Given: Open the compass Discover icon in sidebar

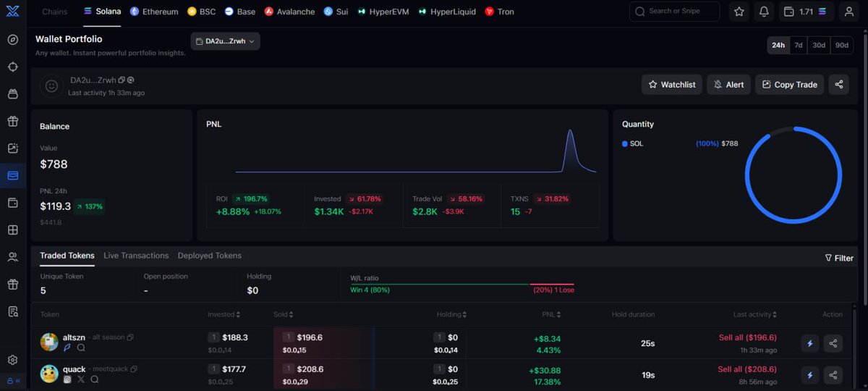Looking at the screenshot, I should tap(13, 39).
